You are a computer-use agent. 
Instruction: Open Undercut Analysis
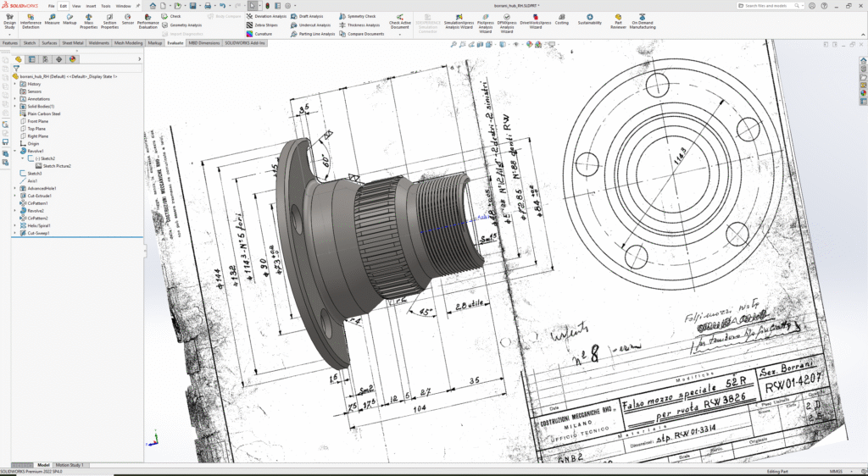[310, 25]
